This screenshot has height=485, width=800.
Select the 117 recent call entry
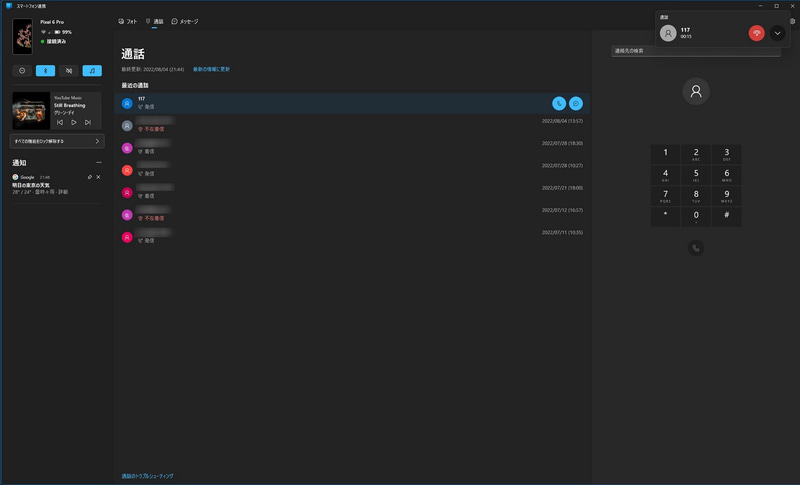[352, 103]
